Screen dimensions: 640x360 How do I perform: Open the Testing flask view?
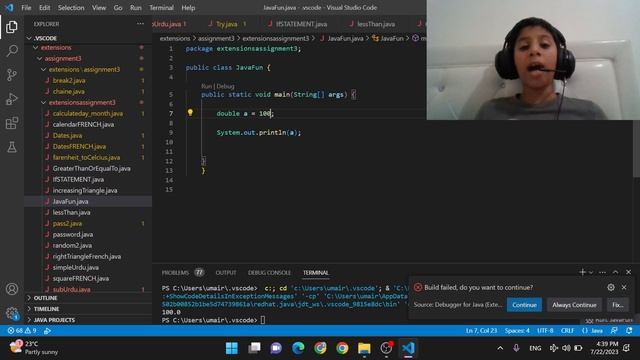click(x=12, y=147)
